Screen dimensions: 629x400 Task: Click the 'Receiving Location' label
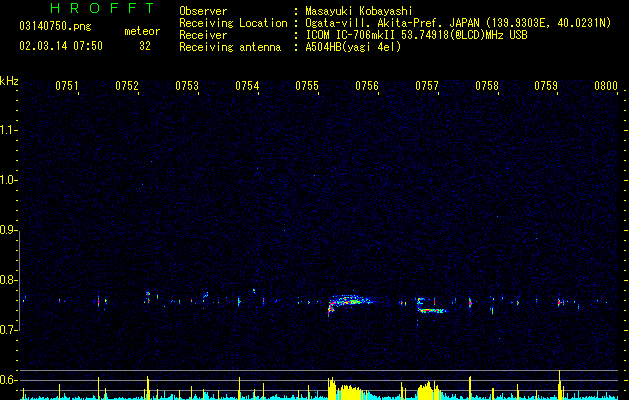click(x=233, y=23)
